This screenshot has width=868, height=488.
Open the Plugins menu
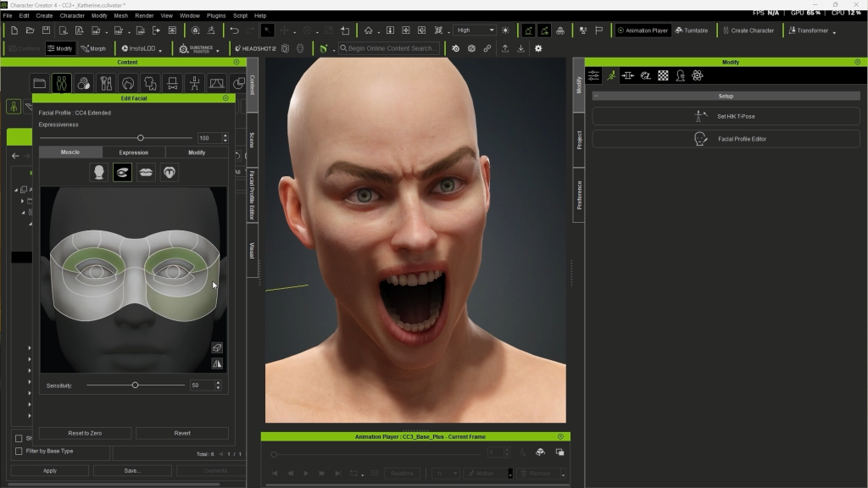click(x=215, y=15)
